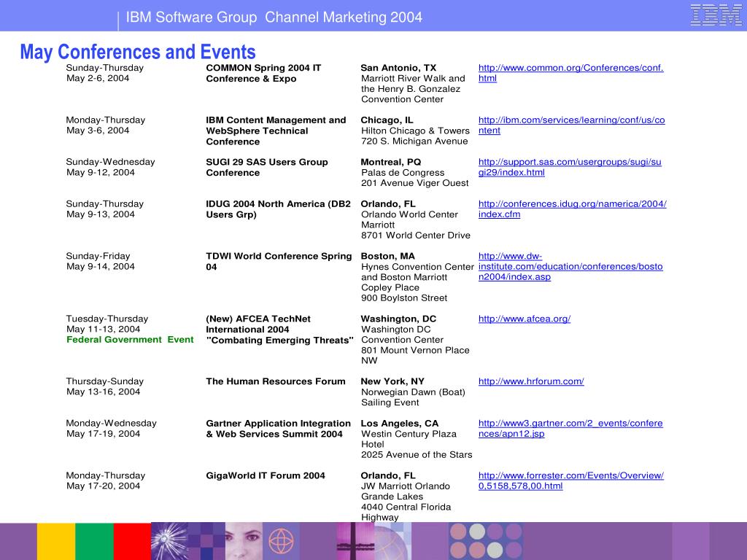
Task: Click the 'Washington, DC' location
Action: [x=398, y=319]
